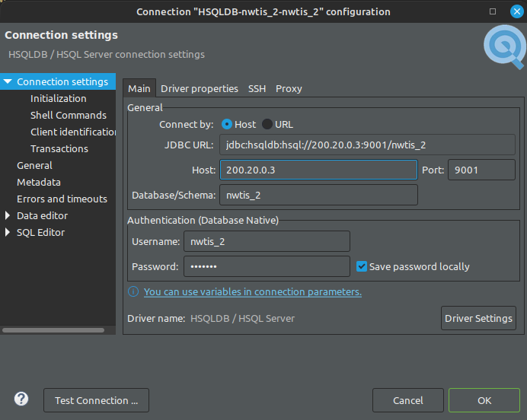Open the Proxy tab
Viewport: 527px width, 420px height.
289,88
